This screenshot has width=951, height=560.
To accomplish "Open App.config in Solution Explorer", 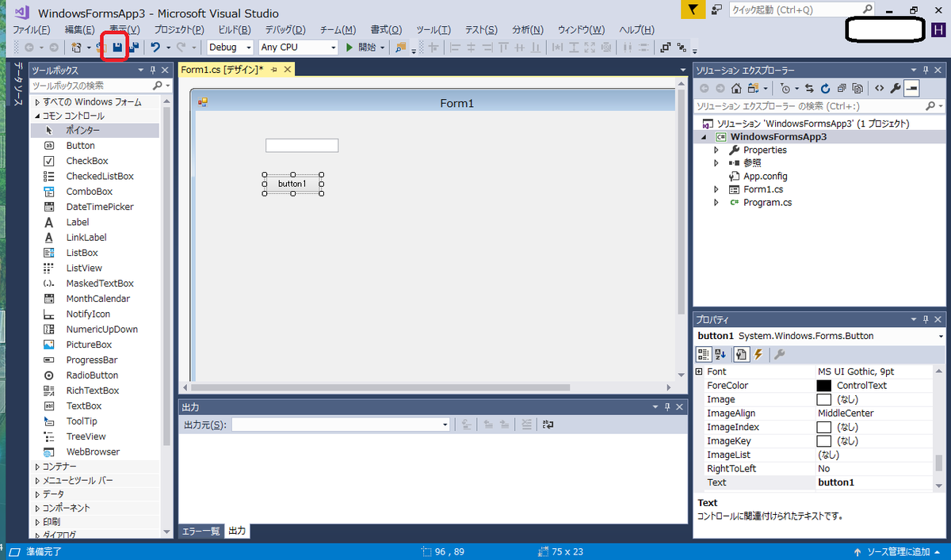I will pyautogui.click(x=765, y=177).
